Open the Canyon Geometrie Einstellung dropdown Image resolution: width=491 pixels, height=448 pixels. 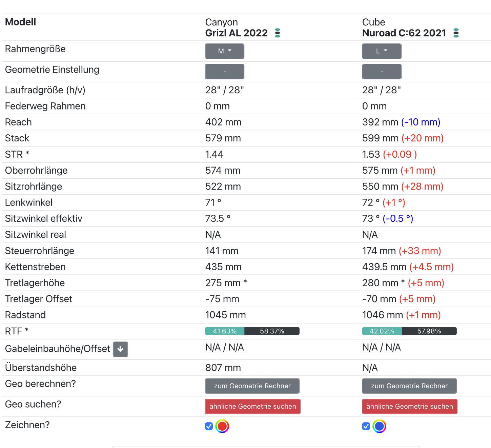coord(224,72)
